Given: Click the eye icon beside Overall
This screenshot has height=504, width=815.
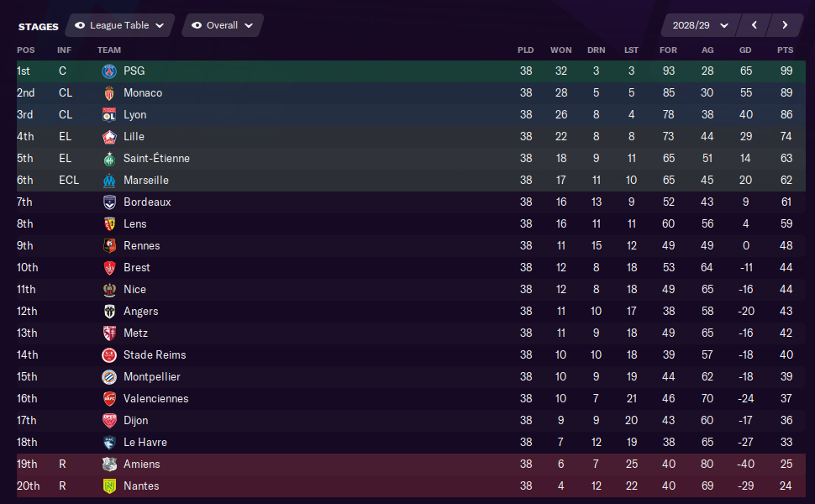Looking at the screenshot, I should 197,25.
